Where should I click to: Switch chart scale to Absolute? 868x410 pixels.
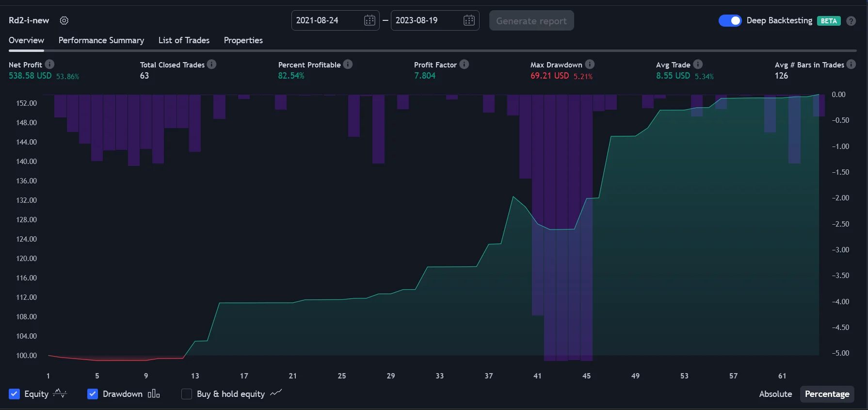775,394
